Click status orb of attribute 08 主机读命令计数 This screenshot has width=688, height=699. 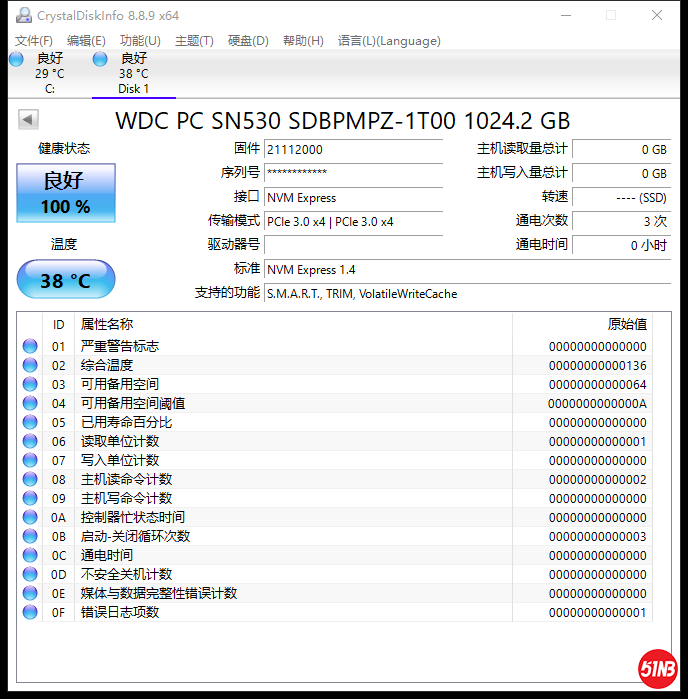pyautogui.click(x=30, y=479)
